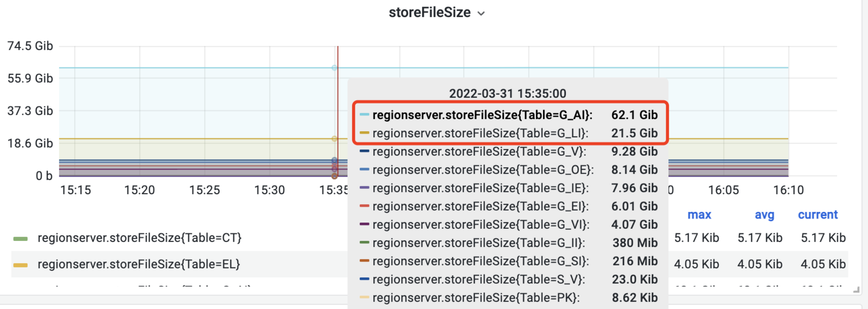Click the max value 5.17 Kib for CT
This screenshot has height=309, width=868.
click(696, 238)
